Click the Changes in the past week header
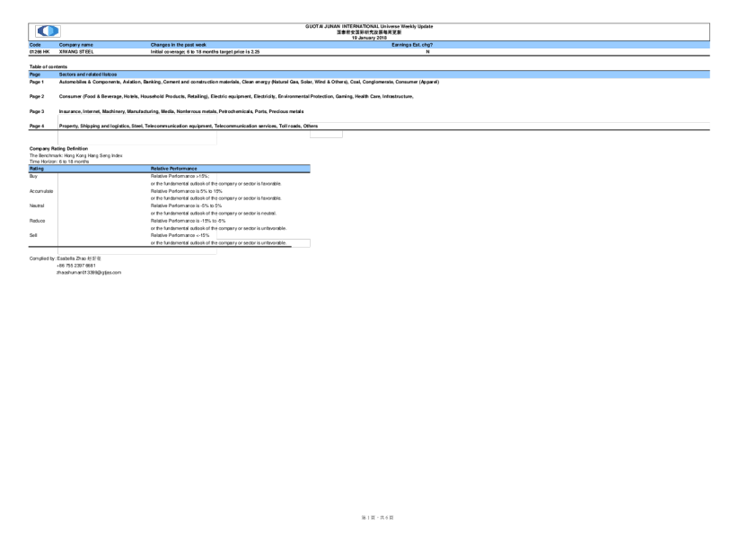The width and height of the screenshot is (756, 534). pyautogui.click(x=179, y=44)
